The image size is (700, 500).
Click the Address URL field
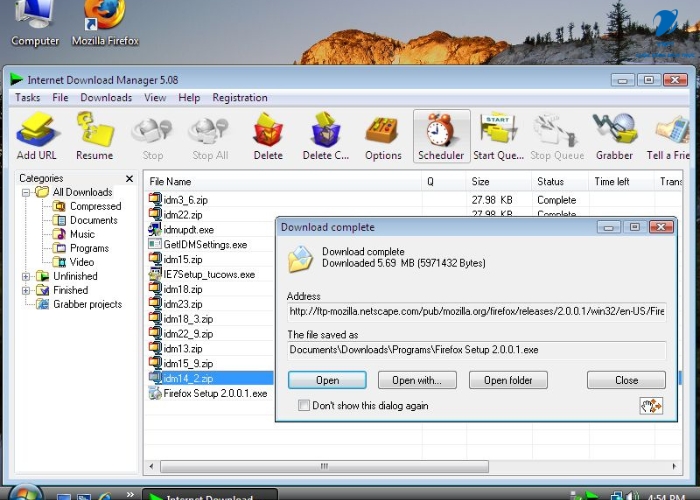pyautogui.click(x=476, y=312)
